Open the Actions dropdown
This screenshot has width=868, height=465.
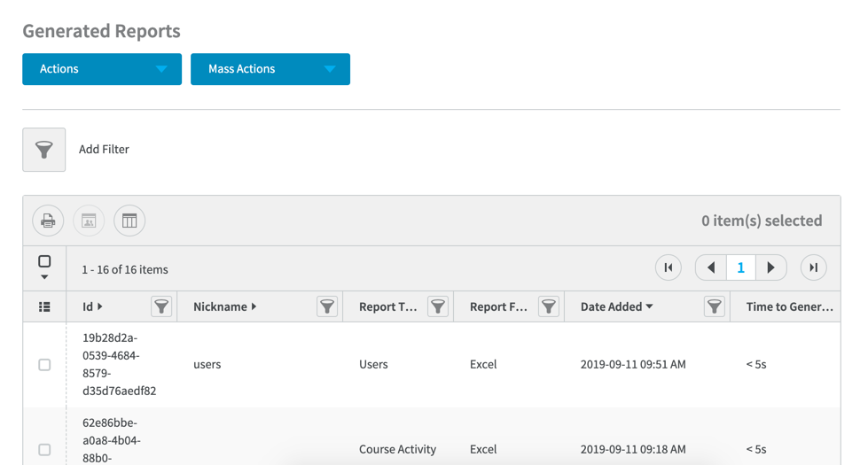pos(102,69)
